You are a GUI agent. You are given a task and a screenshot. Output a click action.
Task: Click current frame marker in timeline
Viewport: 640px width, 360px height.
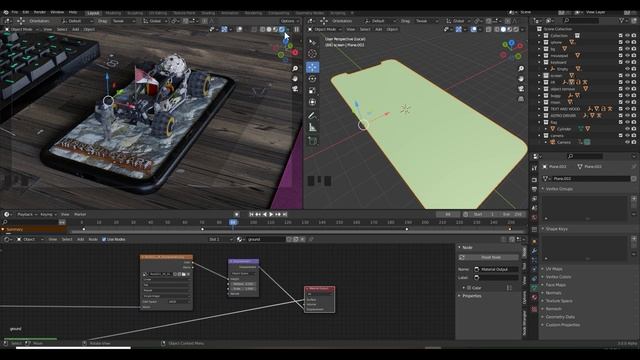pyautogui.click(x=233, y=222)
